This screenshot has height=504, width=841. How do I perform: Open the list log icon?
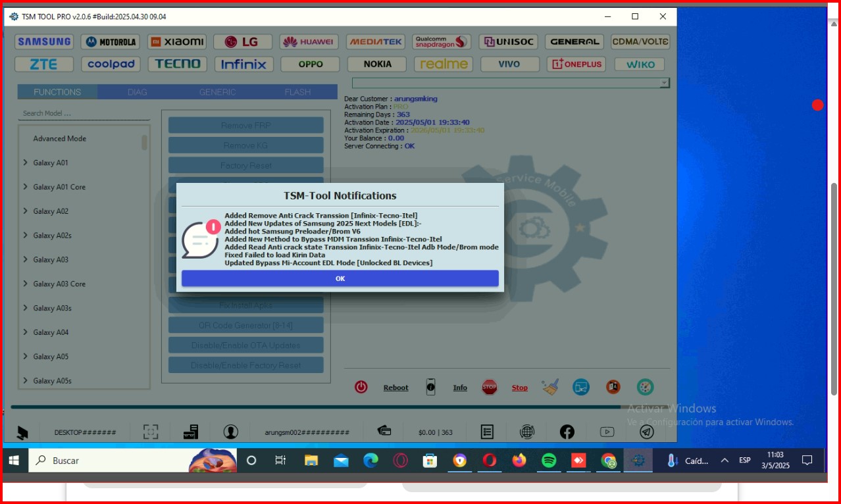point(487,432)
